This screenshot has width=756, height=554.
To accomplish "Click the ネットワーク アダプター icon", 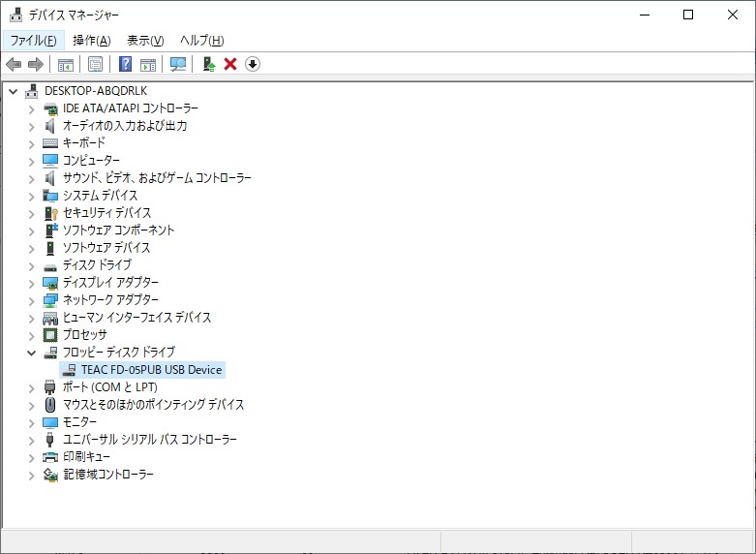I will (50, 300).
